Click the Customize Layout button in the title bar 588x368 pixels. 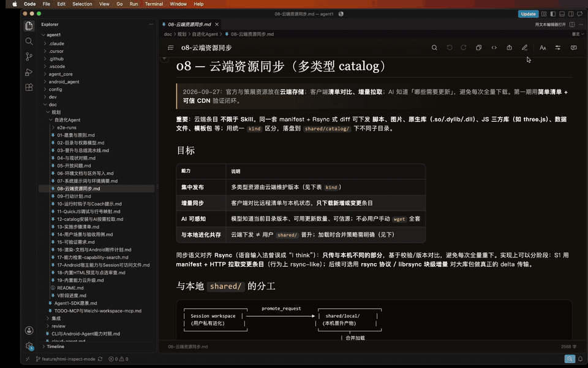click(544, 14)
